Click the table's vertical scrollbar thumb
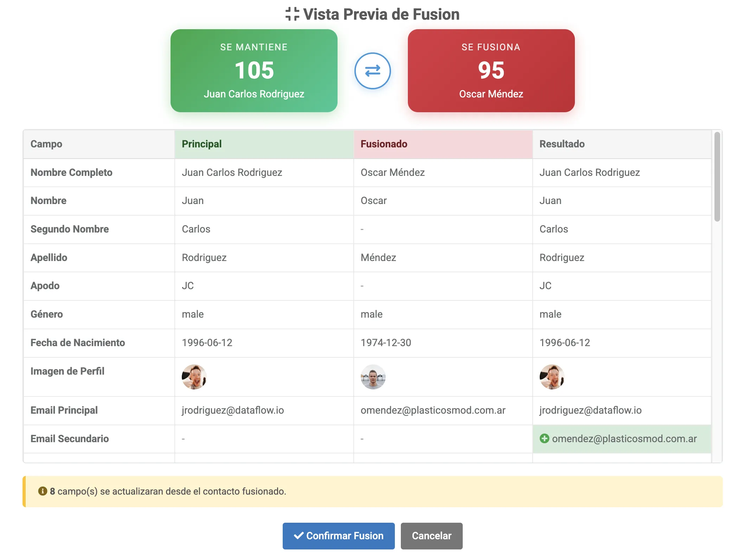This screenshot has width=744, height=560. (x=717, y=177)
